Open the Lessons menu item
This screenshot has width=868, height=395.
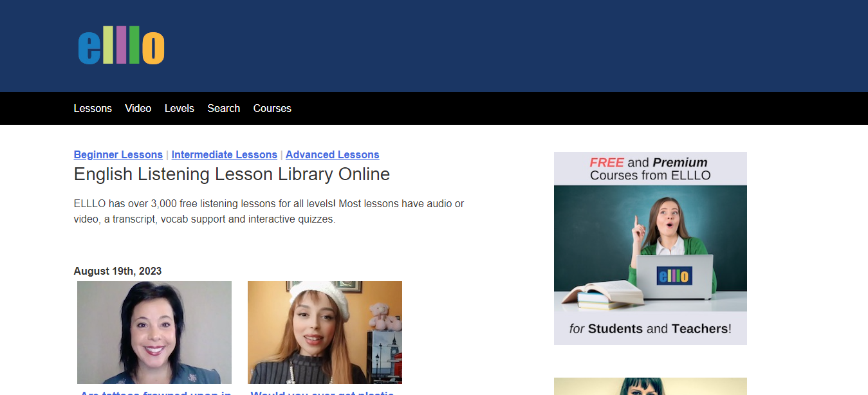point(93,108)
